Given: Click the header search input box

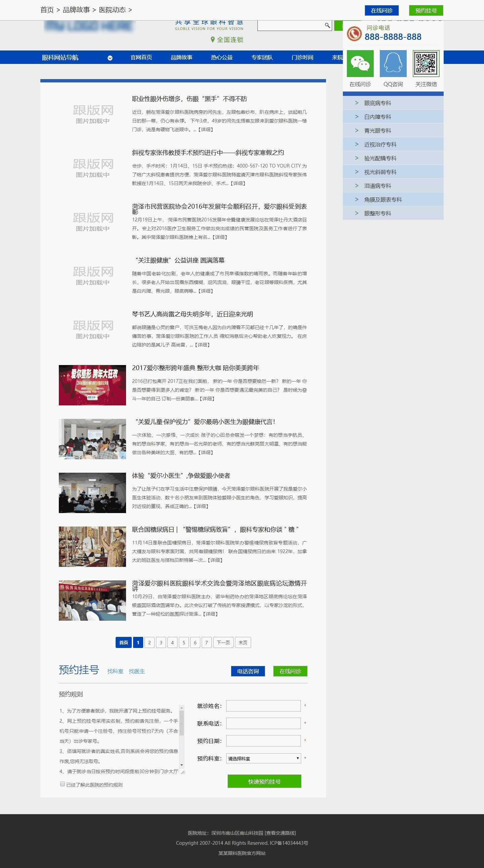Looking at the screenshot, I should 291,25.
